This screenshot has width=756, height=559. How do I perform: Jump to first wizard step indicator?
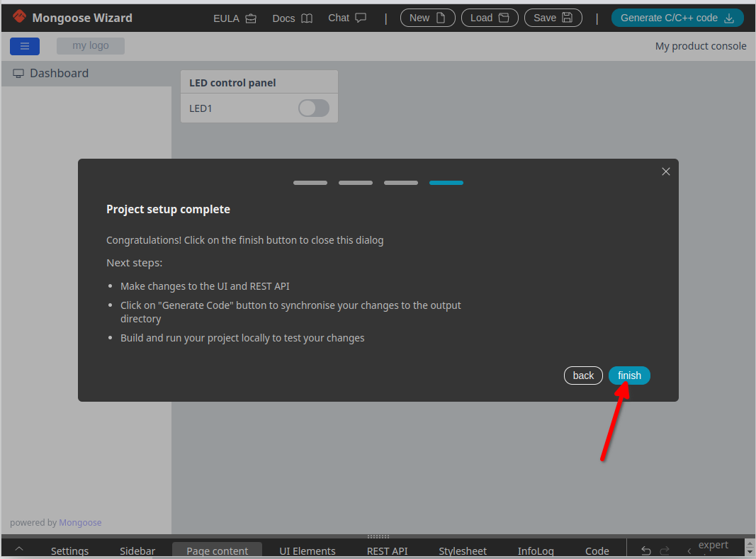310,183
